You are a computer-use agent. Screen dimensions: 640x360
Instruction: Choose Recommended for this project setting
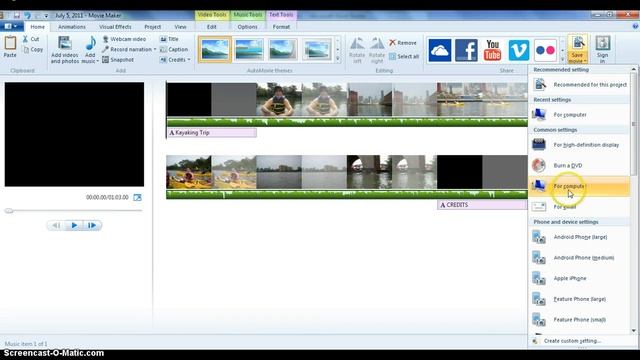pyautogui.click(x=579, y=84)
